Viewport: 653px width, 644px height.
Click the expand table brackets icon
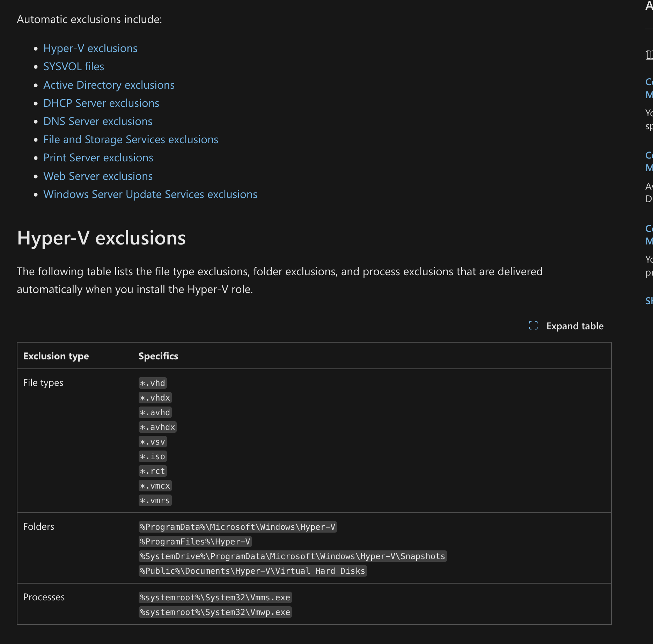click(x=533, y=325)
